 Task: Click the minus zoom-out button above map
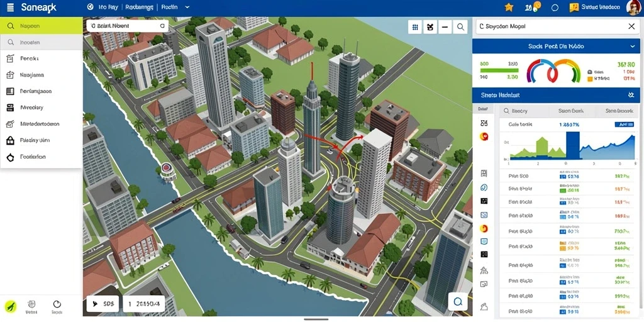445,28
